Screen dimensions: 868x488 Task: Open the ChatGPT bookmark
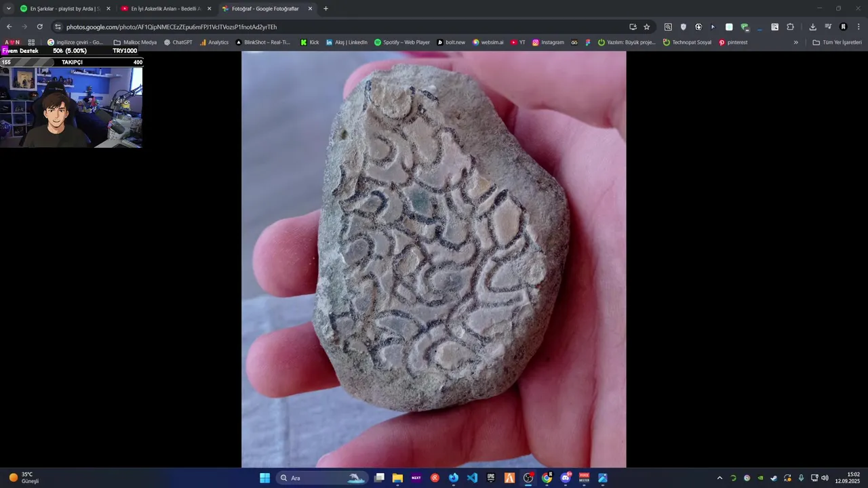[x=178, y=42]
